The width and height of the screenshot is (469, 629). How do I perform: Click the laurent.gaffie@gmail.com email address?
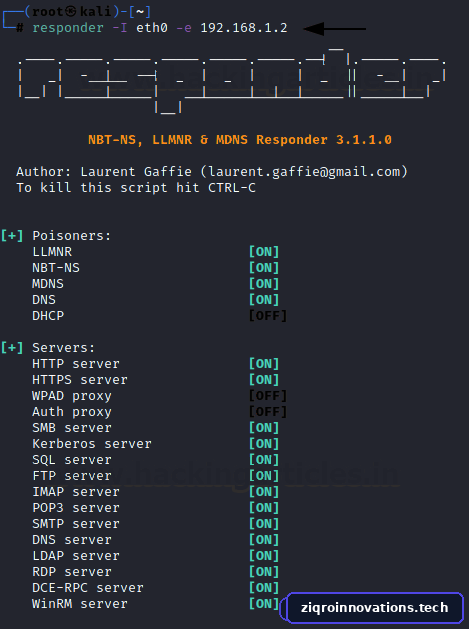[304, 172]
